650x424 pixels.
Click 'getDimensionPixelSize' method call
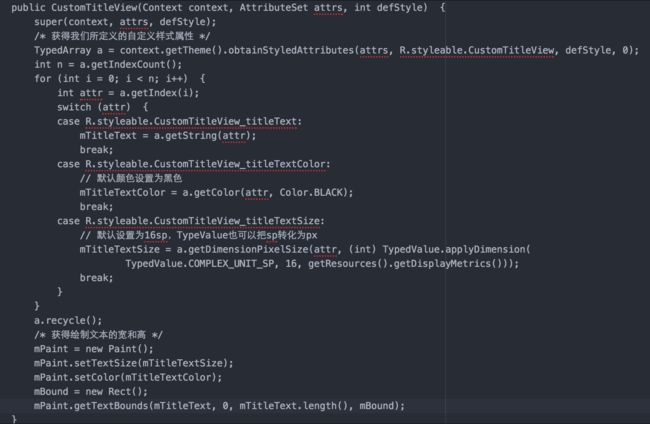click(248, 250)
